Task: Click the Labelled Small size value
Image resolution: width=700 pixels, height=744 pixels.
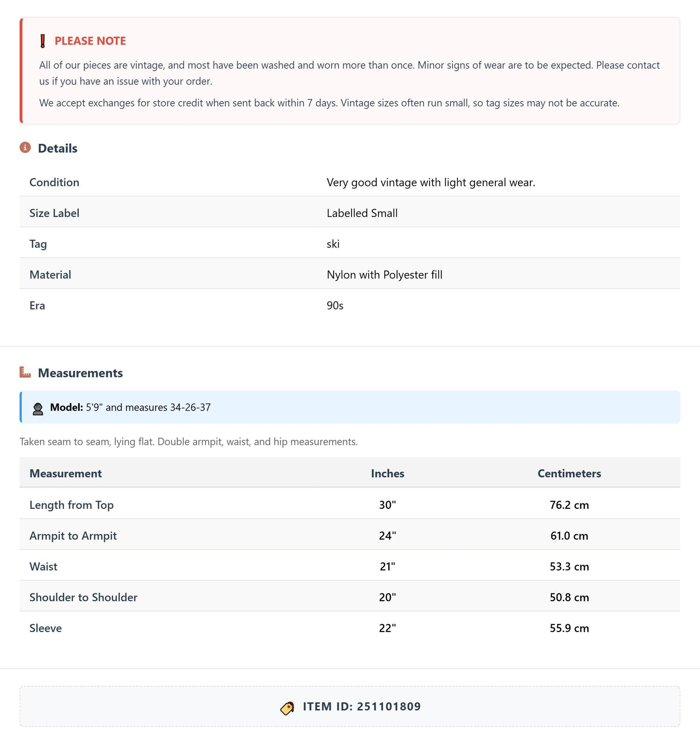Action: coord(362,213)
